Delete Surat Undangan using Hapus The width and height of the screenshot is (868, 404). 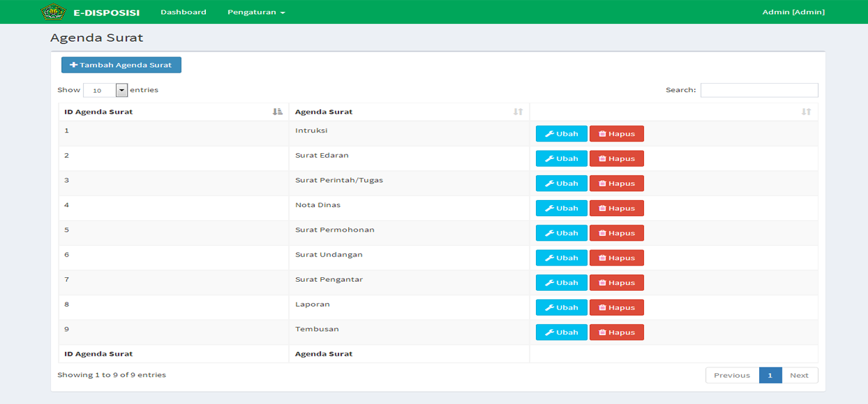pos(616,258)
